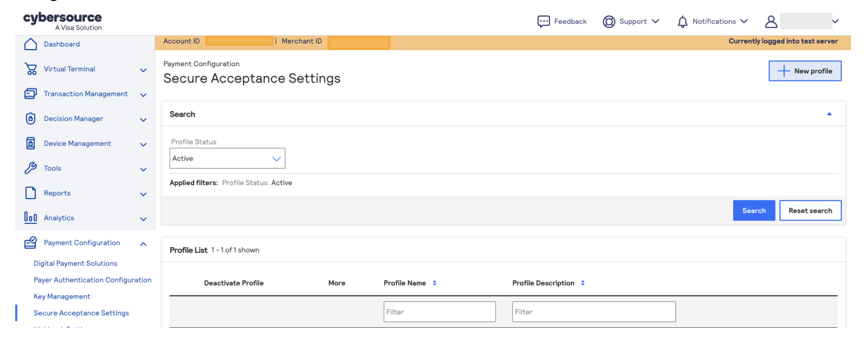868x338 pixels.
Task: Sort by Profile Description column
Action: pos(583,283)
